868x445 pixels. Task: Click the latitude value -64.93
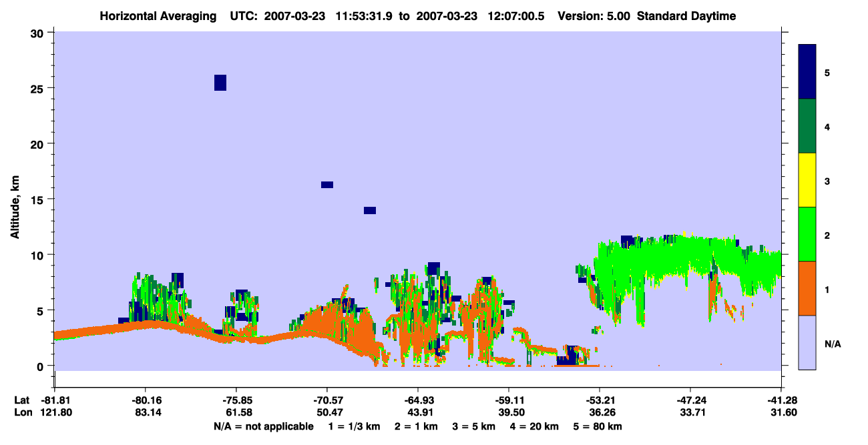(417, 400)
